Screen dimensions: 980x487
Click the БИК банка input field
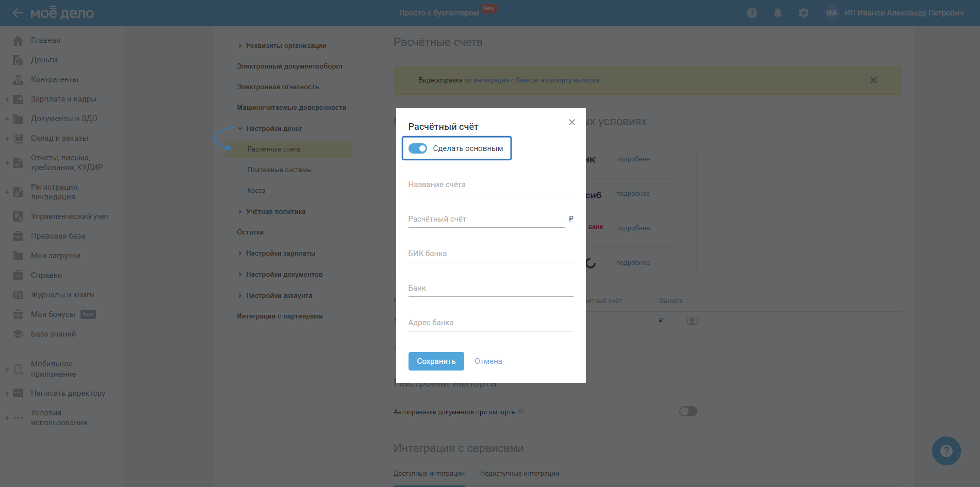tap(491, 254)
